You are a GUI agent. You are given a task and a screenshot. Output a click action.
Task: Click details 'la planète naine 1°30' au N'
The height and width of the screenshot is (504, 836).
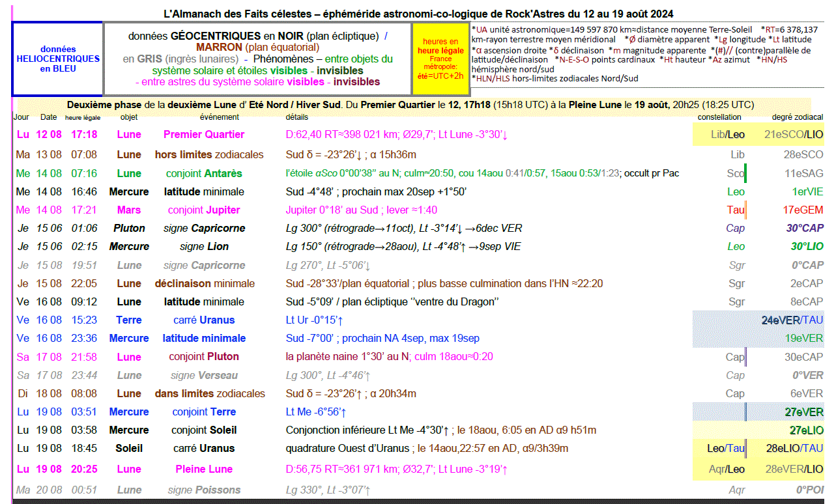point(346,356)
